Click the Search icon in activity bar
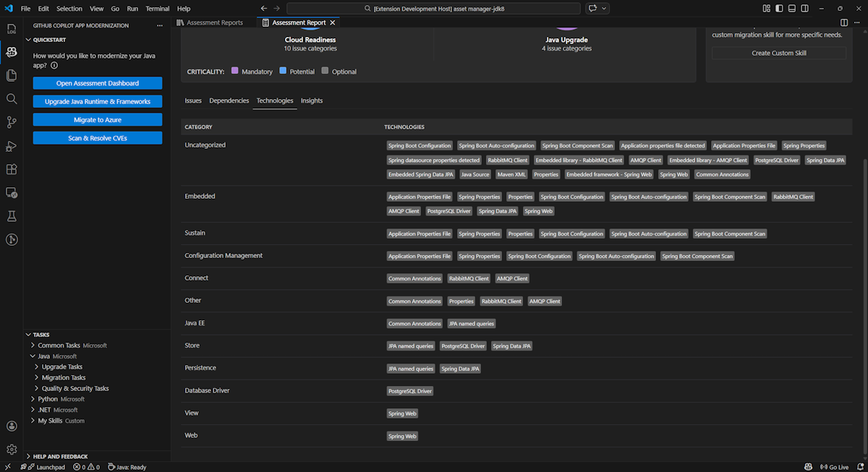Image resolution: width=868 pixels, height=472 pixels. pyautogui.click(x=12, y=99)
